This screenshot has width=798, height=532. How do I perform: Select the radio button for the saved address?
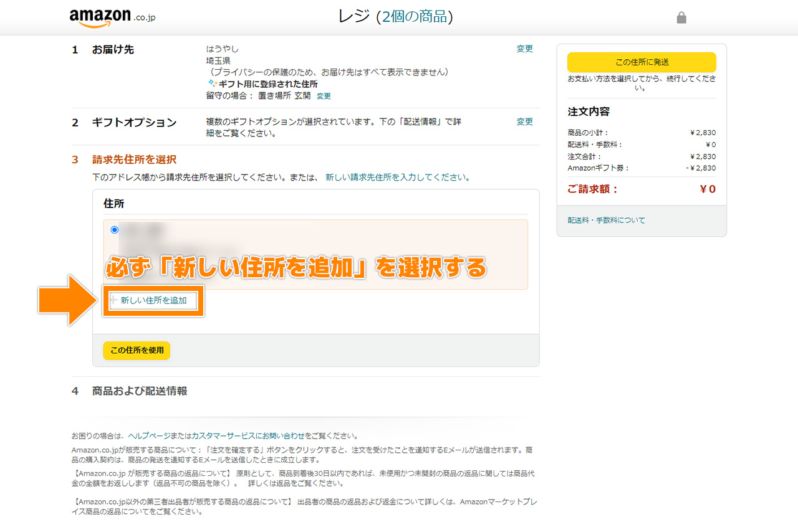[114, 230]
